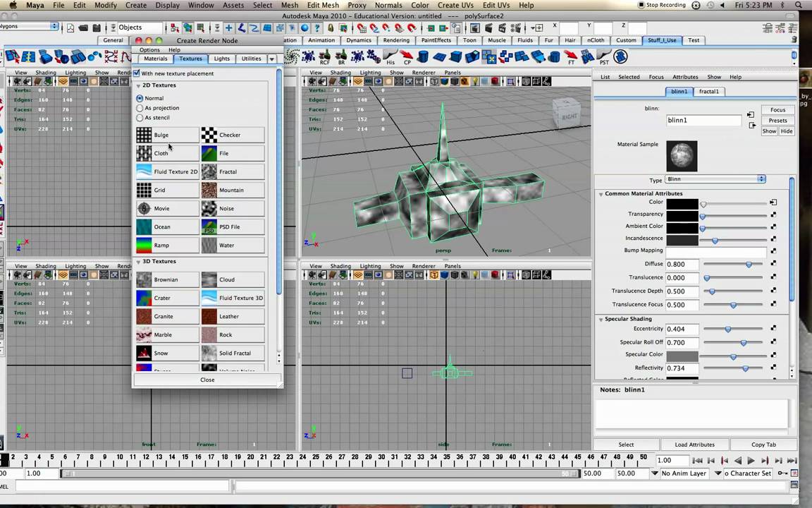The height and width of the screenshot is (508, 812).
Task: Collapse the 3D Textures section
Action: point(138,262)
